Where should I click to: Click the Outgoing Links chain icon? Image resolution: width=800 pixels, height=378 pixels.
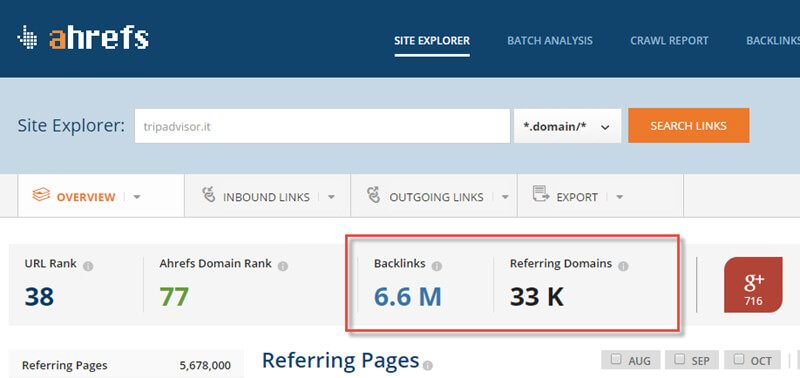(374, 194)
